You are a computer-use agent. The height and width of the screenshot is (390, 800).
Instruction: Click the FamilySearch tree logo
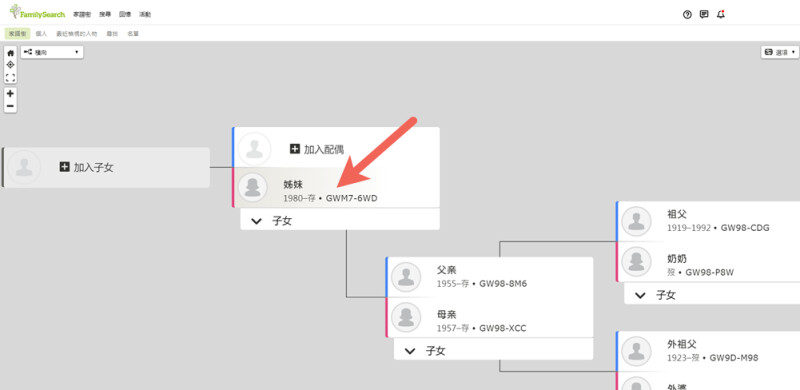click(37, 12)
